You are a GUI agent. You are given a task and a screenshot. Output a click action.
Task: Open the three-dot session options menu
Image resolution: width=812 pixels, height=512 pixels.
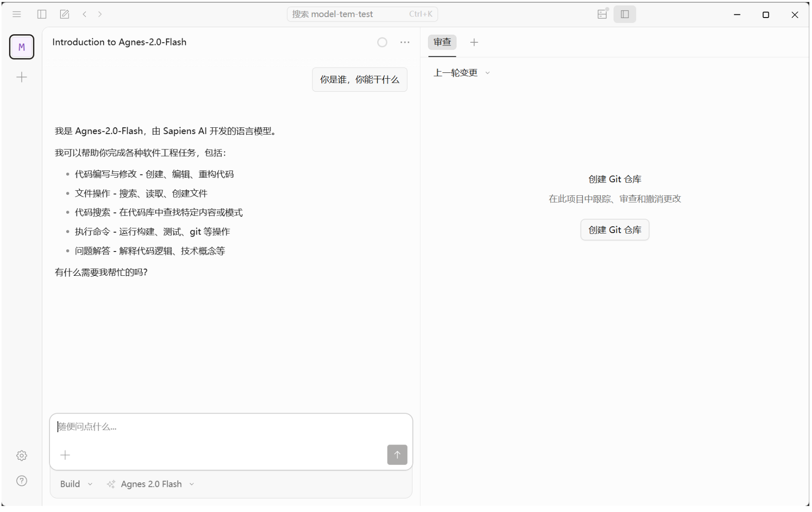pos(405,42)
